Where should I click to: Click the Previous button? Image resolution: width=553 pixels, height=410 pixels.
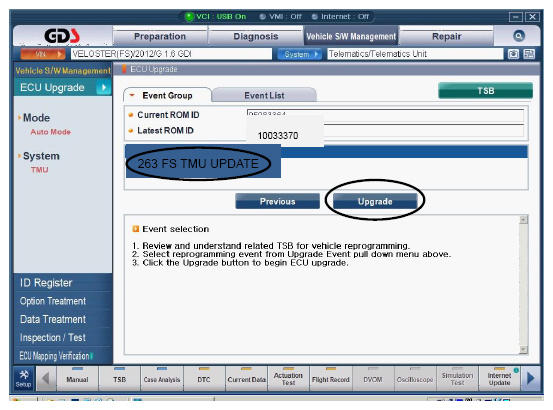pos(278,201)
